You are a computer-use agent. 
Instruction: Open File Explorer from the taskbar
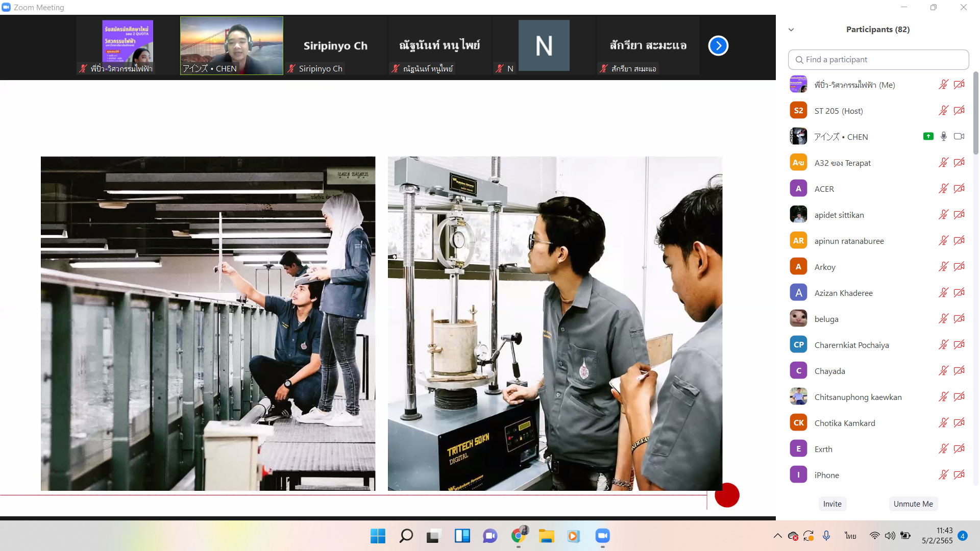coord(546,536)
